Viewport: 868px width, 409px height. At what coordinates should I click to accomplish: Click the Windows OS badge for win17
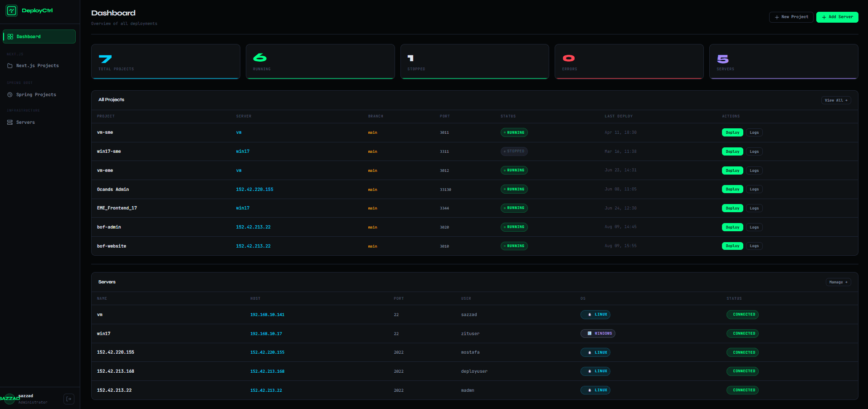tap(598, 334)
